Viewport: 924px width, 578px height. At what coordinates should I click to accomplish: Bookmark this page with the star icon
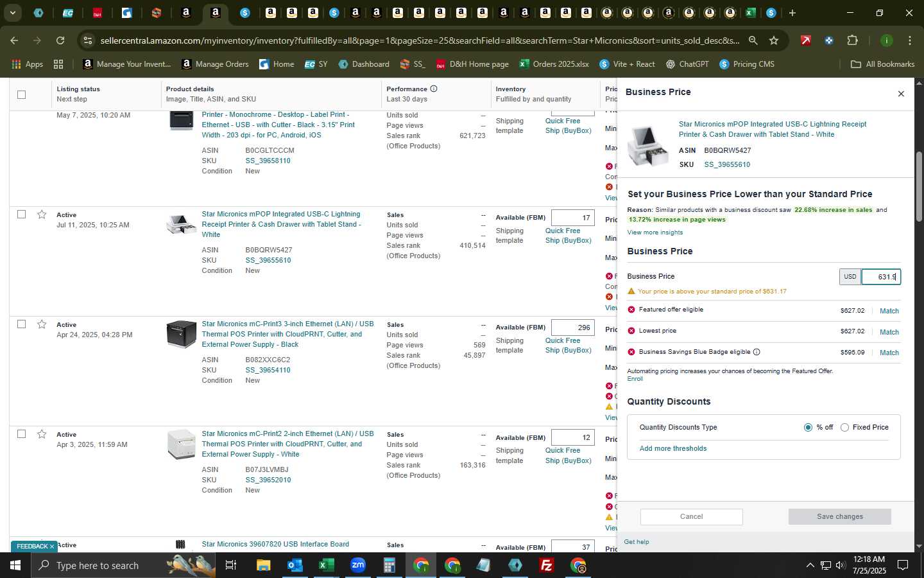(774, 40)
